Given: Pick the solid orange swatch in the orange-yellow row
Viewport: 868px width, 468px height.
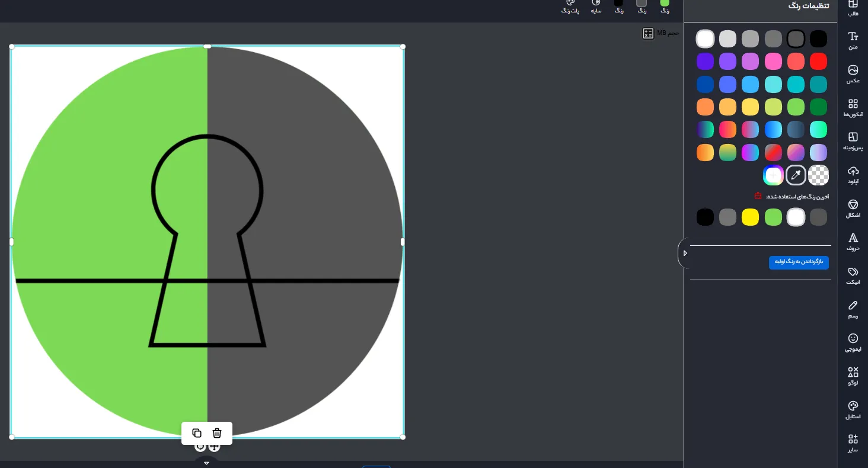Looking at the screenshot, I should [x=705, y=107].
